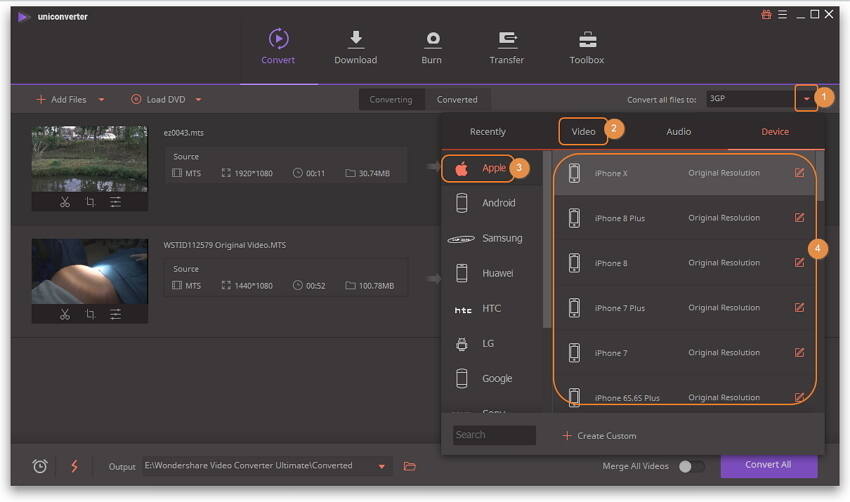The image size is (850, 502).
Task: Click edit icon for iPhone 8 preset
Action: [x=799, y=263]
